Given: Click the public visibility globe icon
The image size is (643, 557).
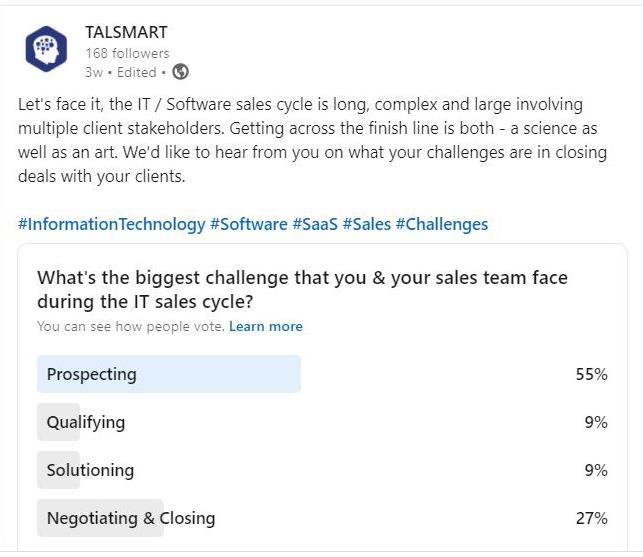Looking at the screenshot, I should (180, 72).
